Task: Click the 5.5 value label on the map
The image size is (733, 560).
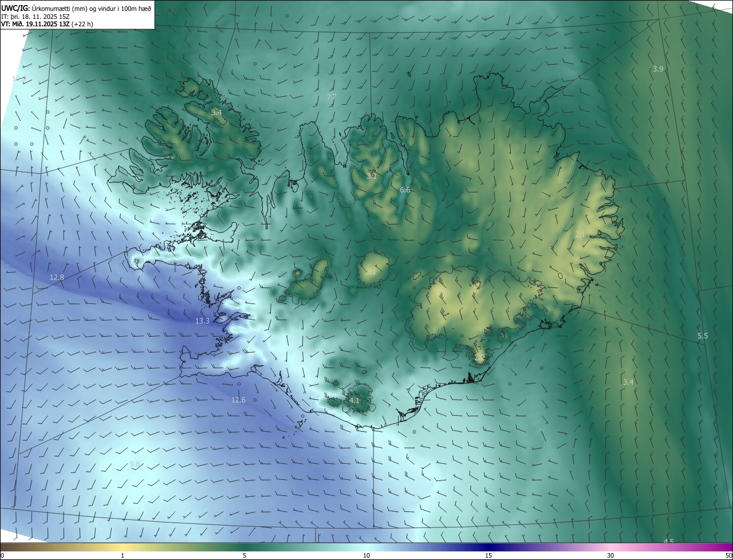Action: coord(703,336)
